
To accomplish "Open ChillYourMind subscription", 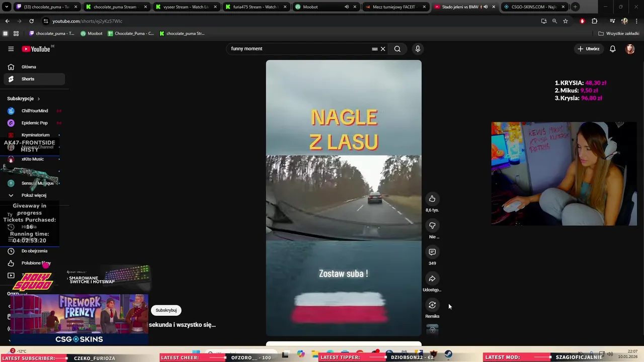I will point(34,111).
